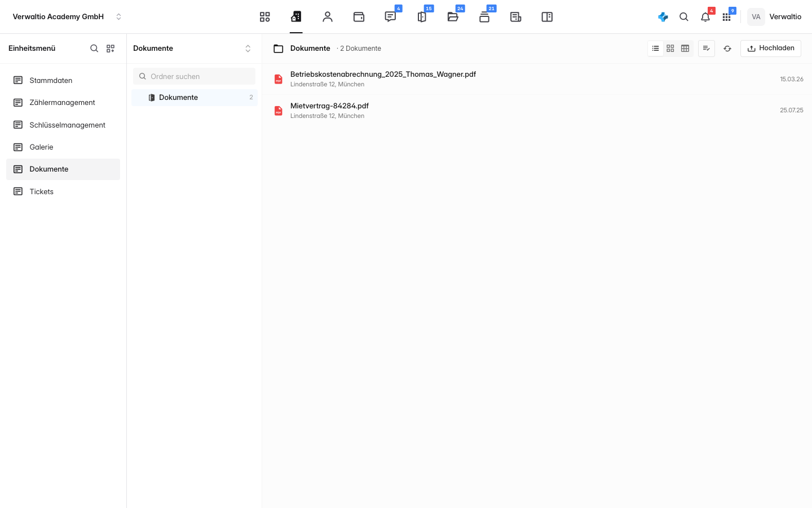The width and height of the screenshot is (812, 508).
Task: Open the notifications bell
Action: click(705, 17)
